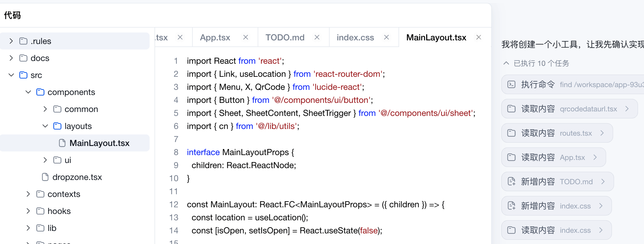Screen dimensions: 644x244
Task: Click the file icon next to dropzone.tsx
Action: (45, 177)
